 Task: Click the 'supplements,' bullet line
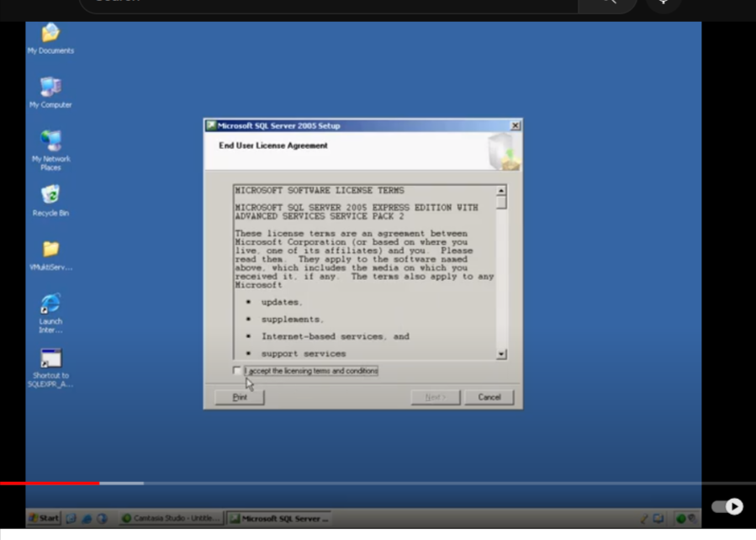tap(292, 319)
